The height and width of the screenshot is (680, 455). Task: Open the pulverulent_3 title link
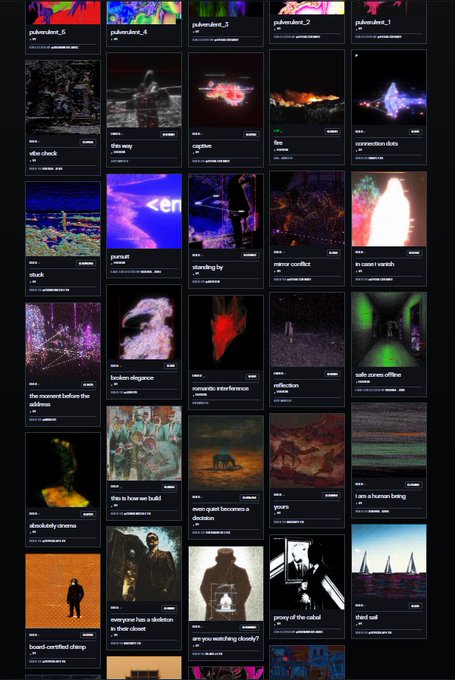(210, 24)
